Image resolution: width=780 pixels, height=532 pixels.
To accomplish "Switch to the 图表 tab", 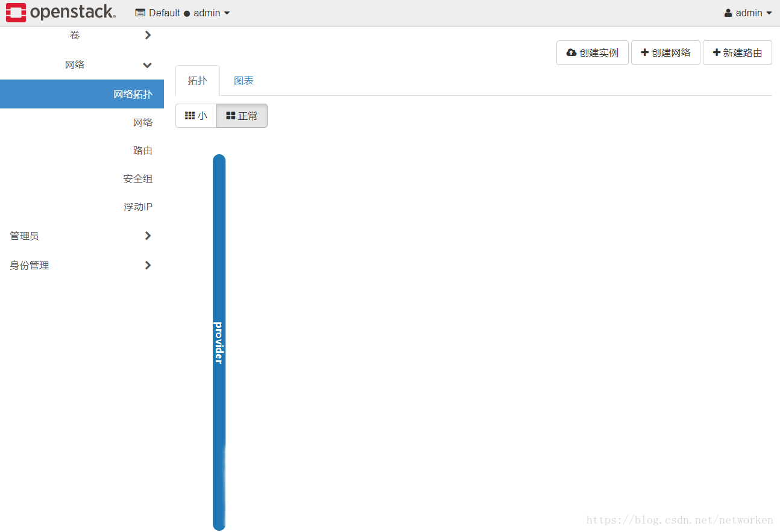I will (x=244, y=80).
